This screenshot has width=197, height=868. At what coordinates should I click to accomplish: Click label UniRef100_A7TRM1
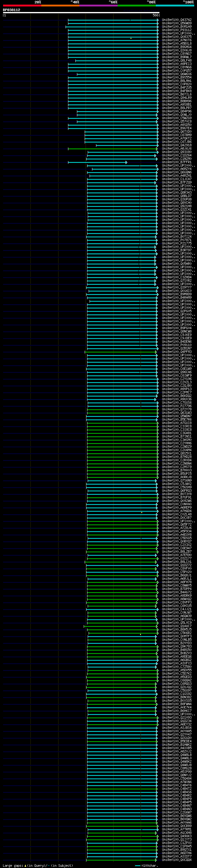tap(177, 830)
